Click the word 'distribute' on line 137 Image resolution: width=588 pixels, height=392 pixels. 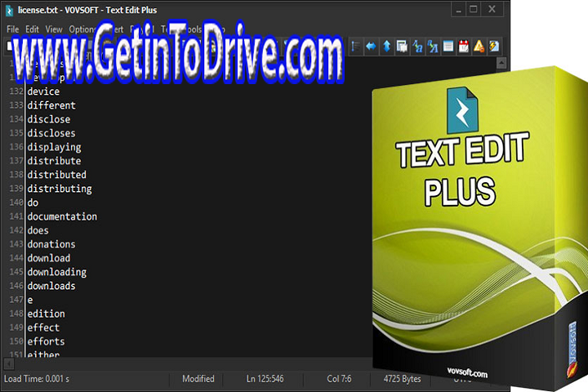(x=54, y=161)
